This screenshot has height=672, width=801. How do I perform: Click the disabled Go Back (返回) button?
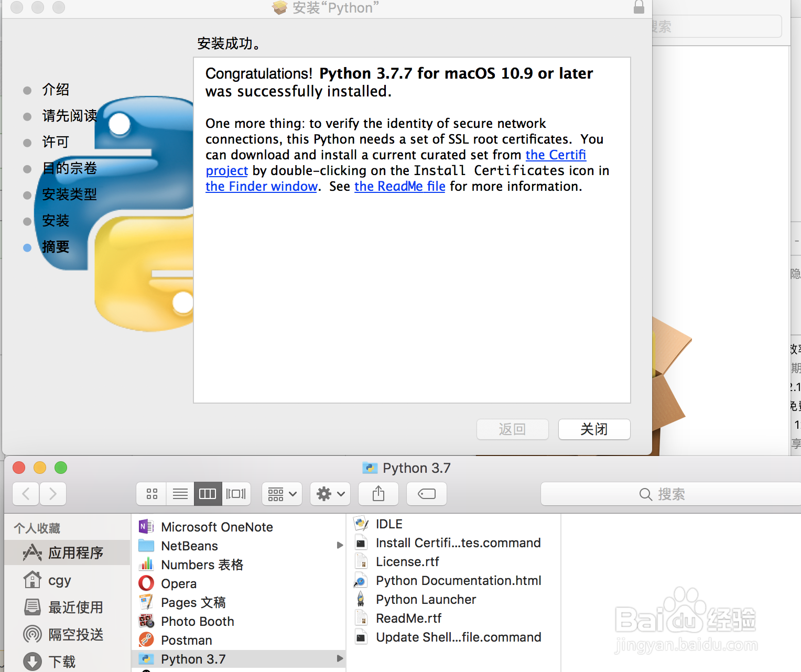[x=512, y=429]
